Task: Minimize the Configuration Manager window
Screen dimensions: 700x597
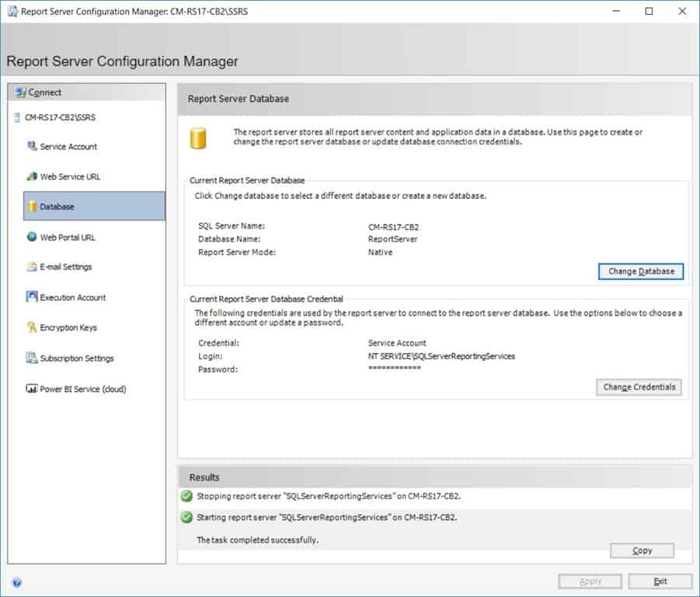Action: click(x=616, y=11)
